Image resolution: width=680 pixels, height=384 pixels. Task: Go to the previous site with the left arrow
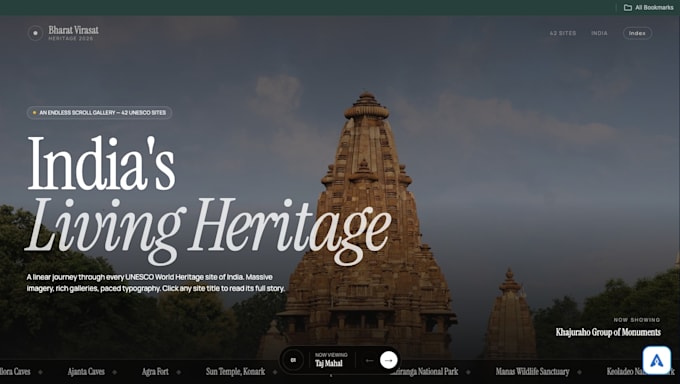coord(369,360)
